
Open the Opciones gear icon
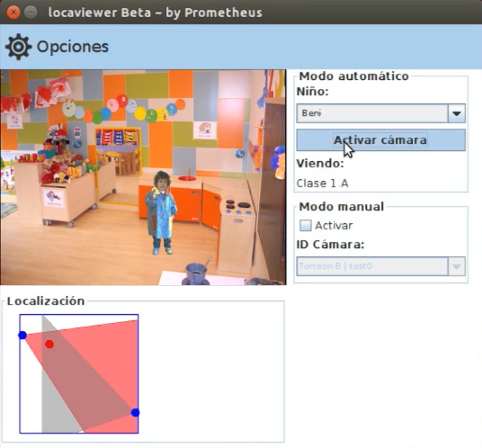(x=19, y=47)
